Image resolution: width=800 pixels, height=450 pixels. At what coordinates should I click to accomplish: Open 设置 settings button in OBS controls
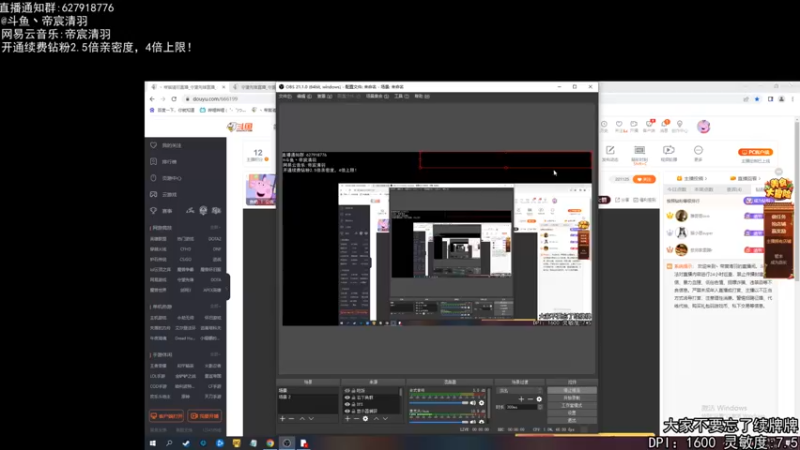click(571, 413)
